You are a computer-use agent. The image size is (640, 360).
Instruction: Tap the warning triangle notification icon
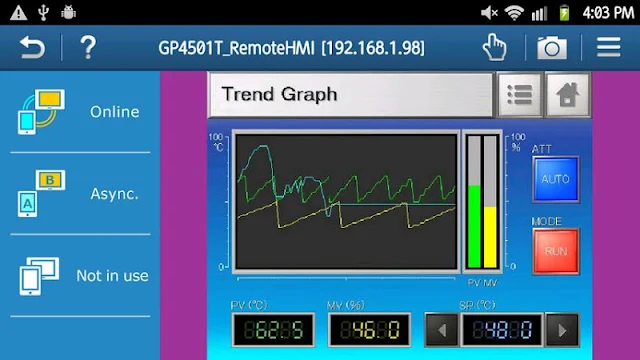click(x=18, y=13)
